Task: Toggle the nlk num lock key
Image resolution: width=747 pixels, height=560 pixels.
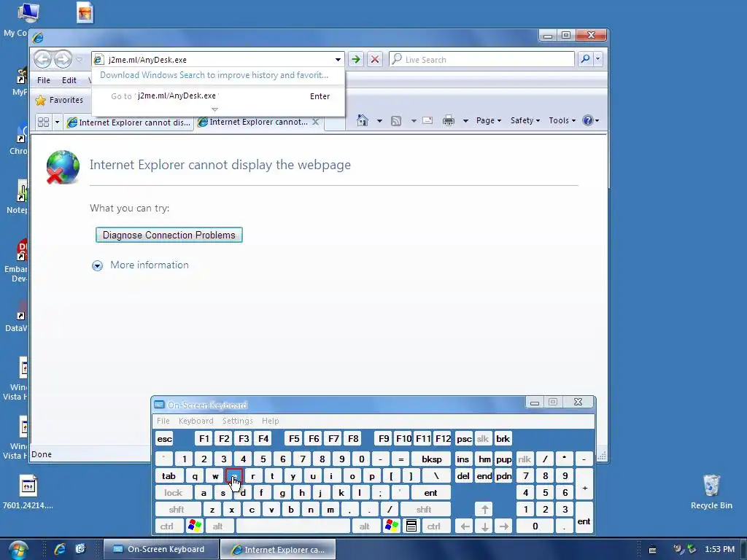Action: point(525,459)
